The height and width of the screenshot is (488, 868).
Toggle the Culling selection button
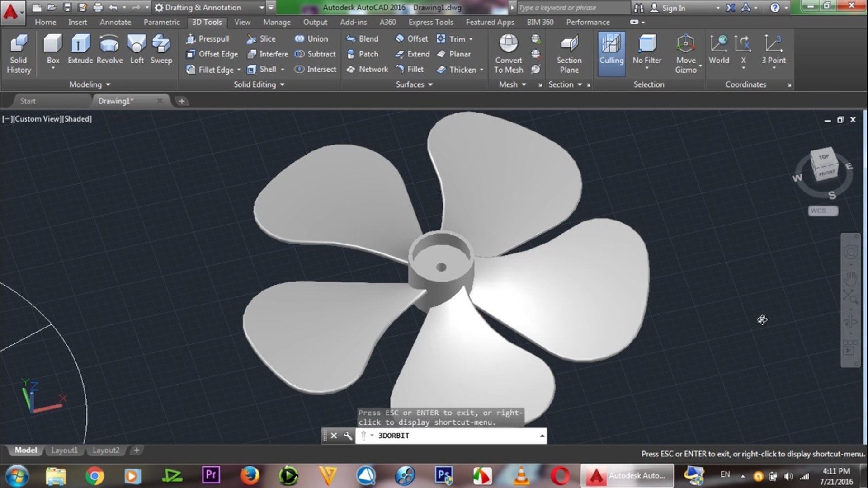point(611,53)
